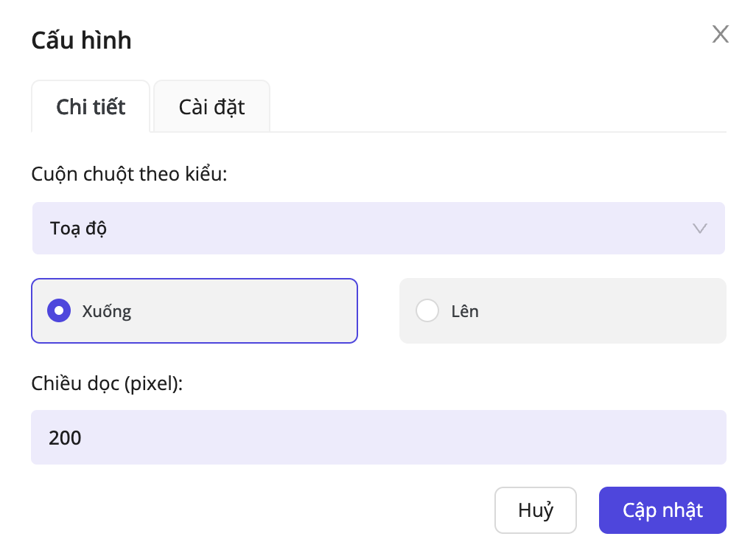Click the Cập nhật update button
The image size is (756, 556).
(662, 510)
